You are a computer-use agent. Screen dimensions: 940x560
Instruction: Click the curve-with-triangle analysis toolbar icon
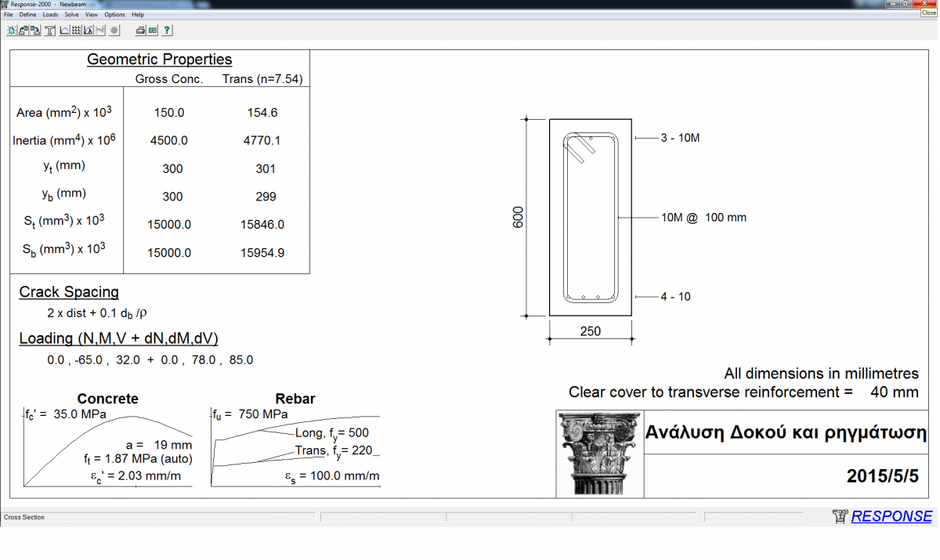click(x=89, y=31)
